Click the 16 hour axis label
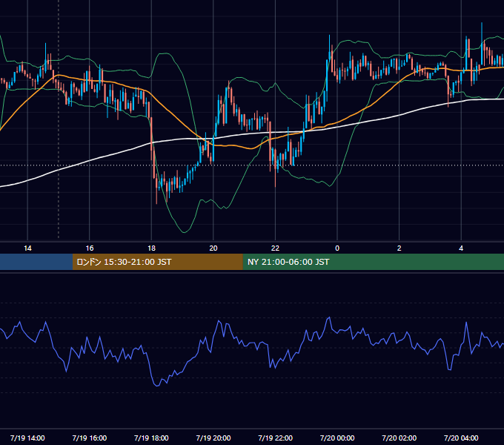Screen dimensions: 504x445 point(90,248)
